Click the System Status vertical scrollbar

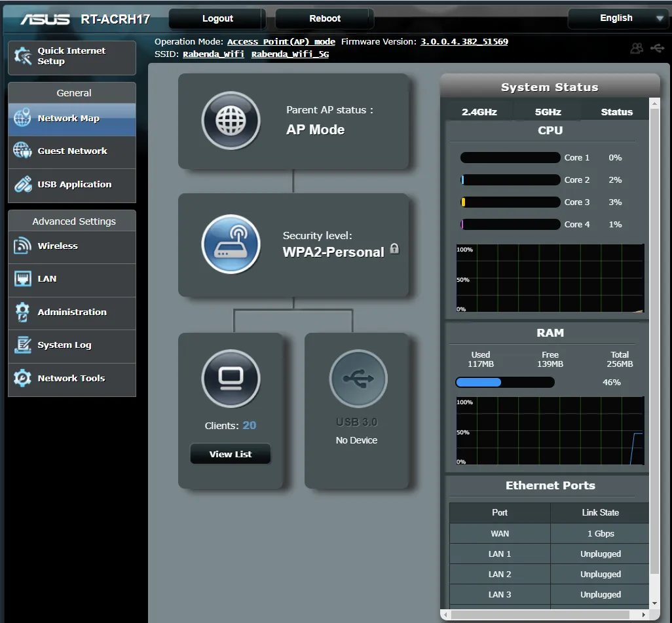click(654, 341)
